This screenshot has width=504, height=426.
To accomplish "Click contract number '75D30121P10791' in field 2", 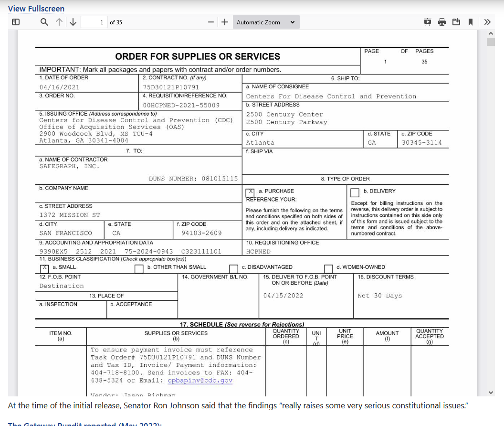I will [x=171, y=87].
